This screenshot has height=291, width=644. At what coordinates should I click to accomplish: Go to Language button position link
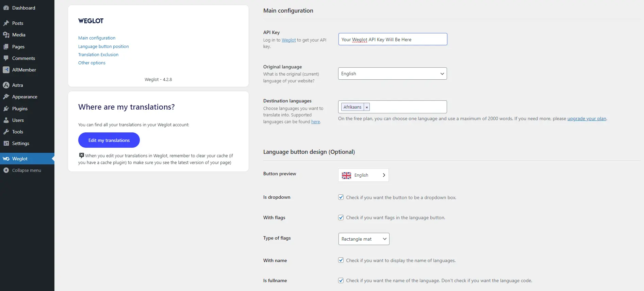[x=103, y=46]
